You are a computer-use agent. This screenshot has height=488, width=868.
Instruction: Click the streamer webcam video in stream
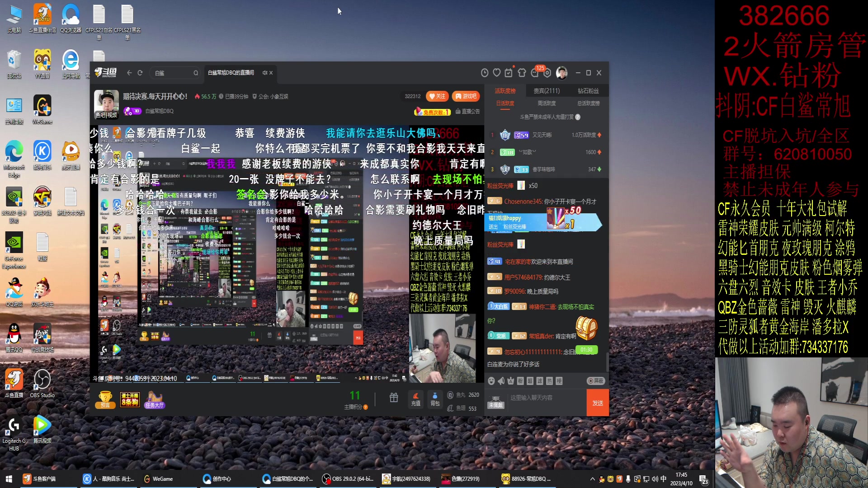pos(442,348)
